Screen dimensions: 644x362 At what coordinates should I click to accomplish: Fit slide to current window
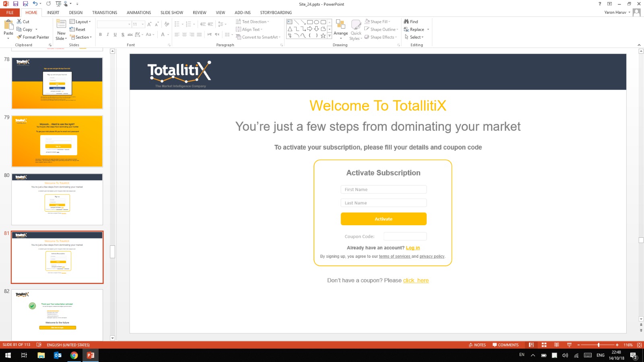pos(639,345)
